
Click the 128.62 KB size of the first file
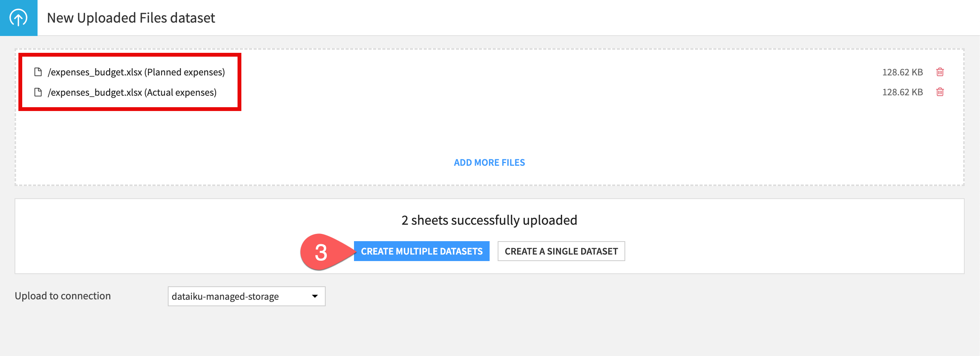(x=902, y=72)
